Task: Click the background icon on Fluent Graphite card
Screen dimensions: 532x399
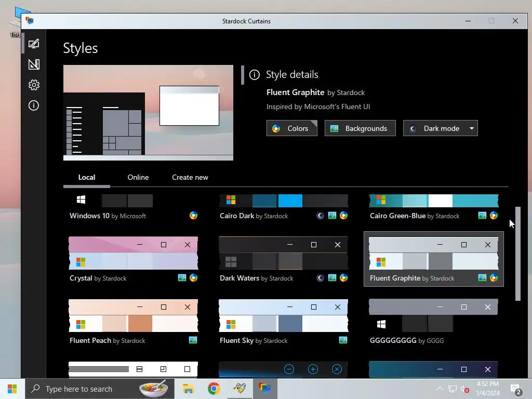Action: click(482, 278)
